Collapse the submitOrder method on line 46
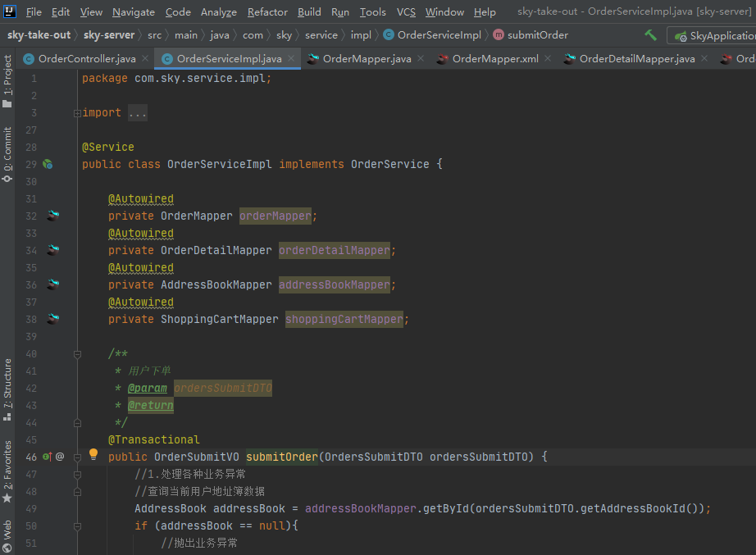Image resolution: width=756 pixels, height=555 pixels. pos(77,457)
